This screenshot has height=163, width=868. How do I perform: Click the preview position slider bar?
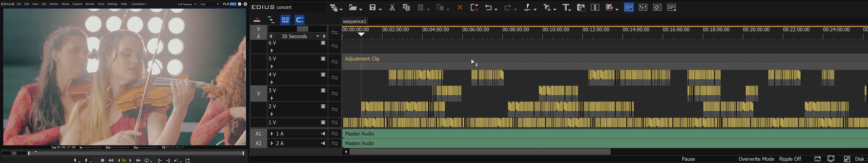[135, 153]
